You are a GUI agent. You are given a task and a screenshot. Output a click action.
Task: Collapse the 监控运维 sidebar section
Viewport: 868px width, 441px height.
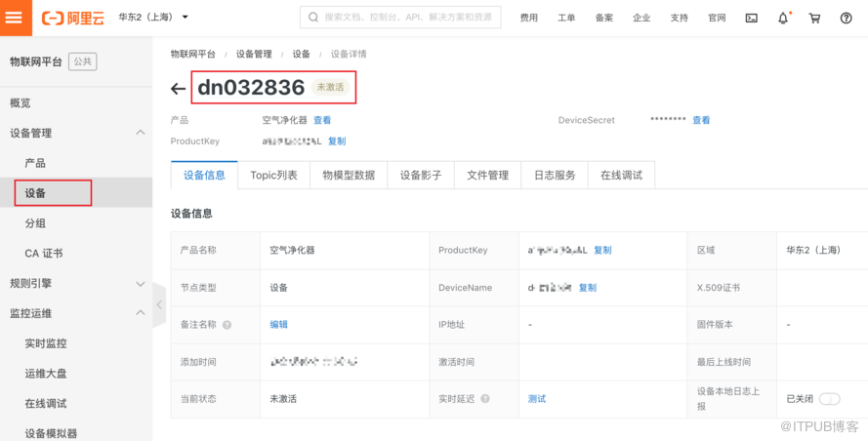(x=140, y=313)
